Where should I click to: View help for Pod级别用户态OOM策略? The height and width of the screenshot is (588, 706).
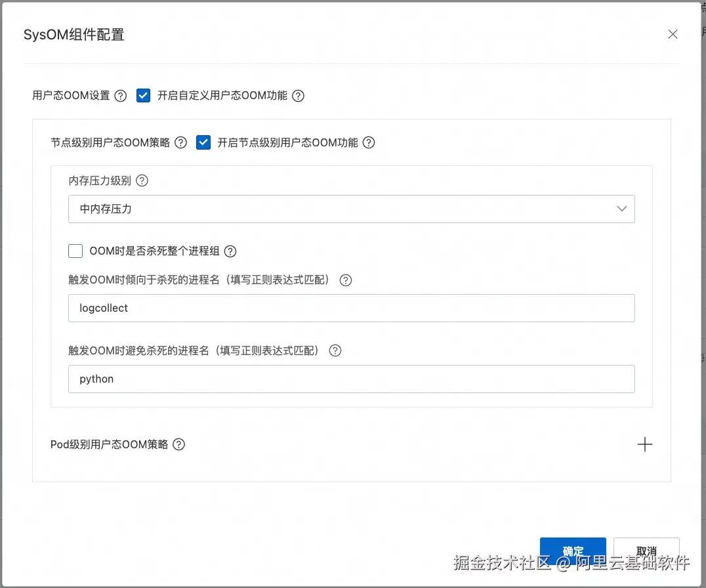coord(178,444)
